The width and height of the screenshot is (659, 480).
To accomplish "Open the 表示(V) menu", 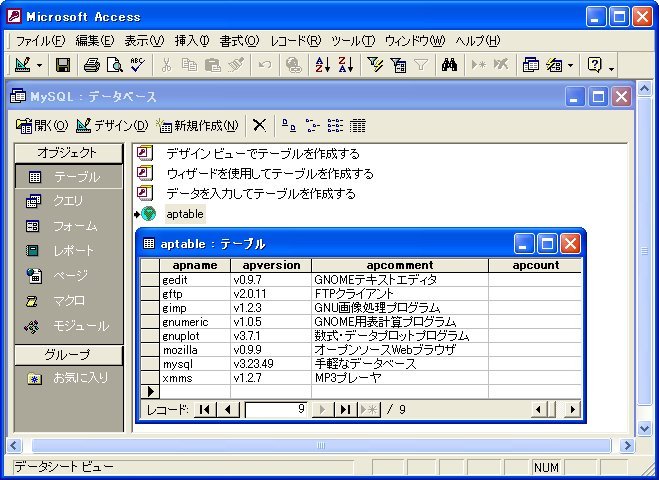I will tap(144, 41).
